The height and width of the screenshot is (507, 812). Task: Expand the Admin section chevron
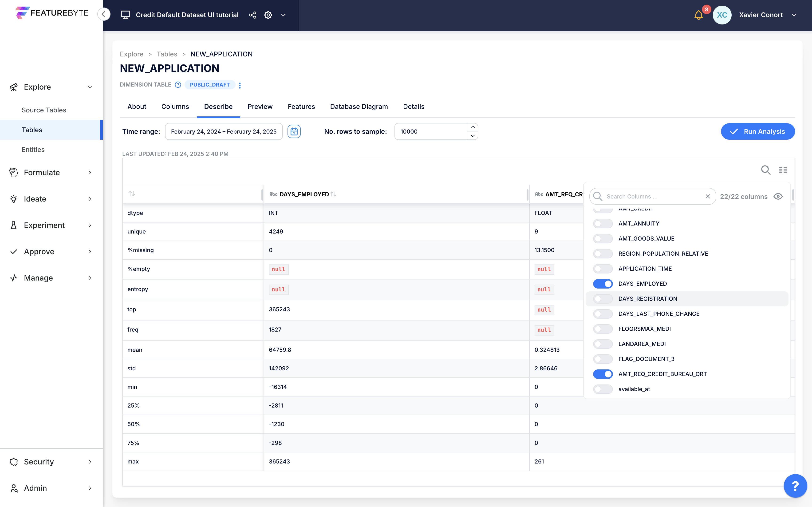pos(90,488)
